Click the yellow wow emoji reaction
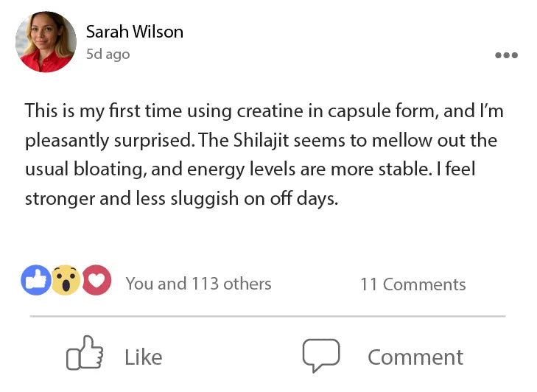 [x=66, y=280]
